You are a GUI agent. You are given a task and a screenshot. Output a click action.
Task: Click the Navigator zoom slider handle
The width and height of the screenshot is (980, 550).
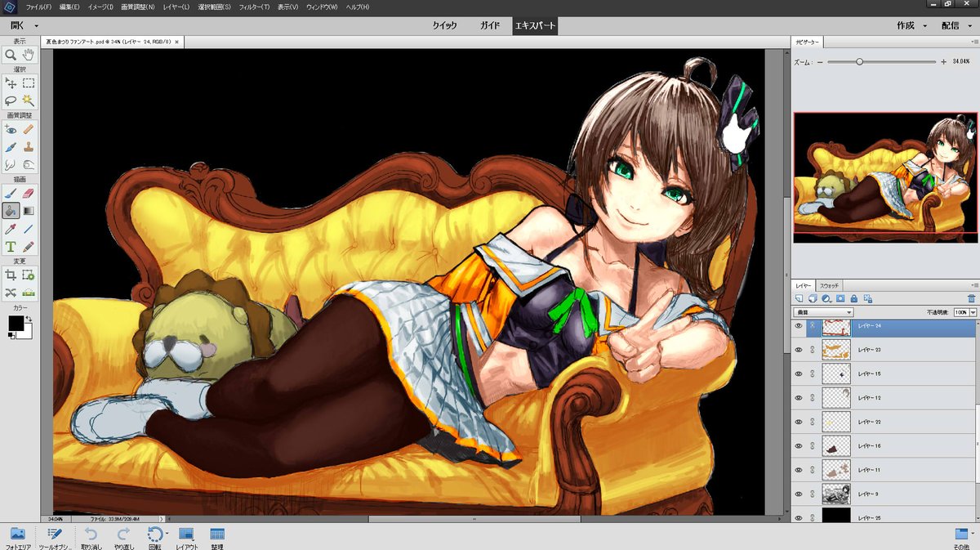tap(859, 61)
